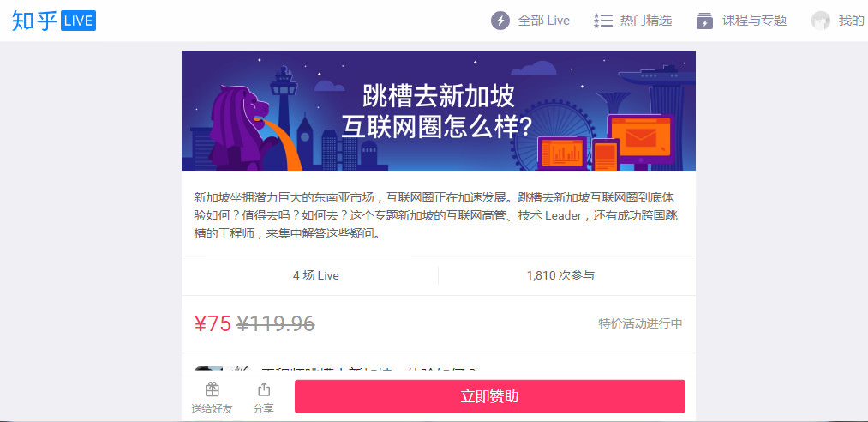Image resolution: width=868 pixels, height=422 pixels.
Task: Click the 知乎 LIVE logo
Action: pos(54,21)
